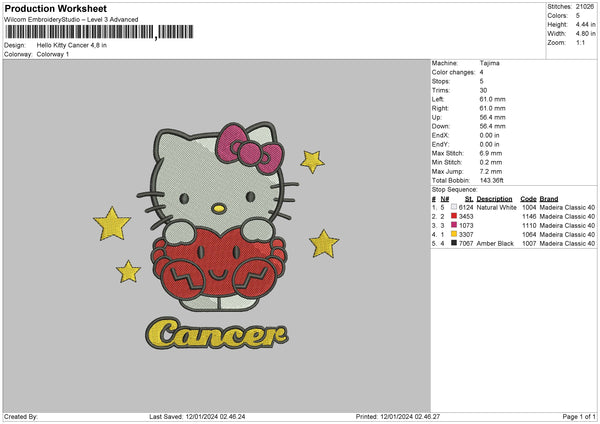Viewport: 600px width, 424px height.
Task: Click the Production Worksheet title
Action: (x=55, y=9)
